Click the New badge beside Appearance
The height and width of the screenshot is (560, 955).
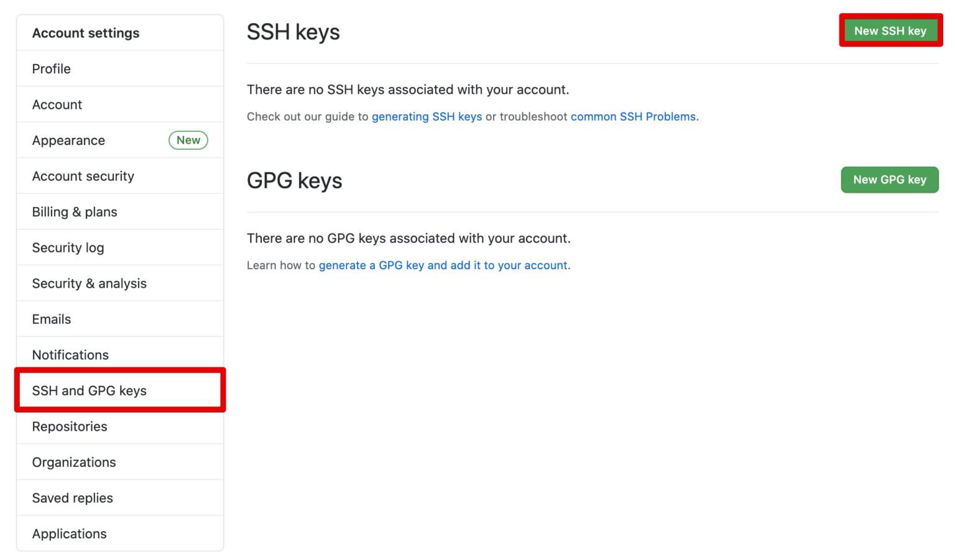tap(188, 140)
